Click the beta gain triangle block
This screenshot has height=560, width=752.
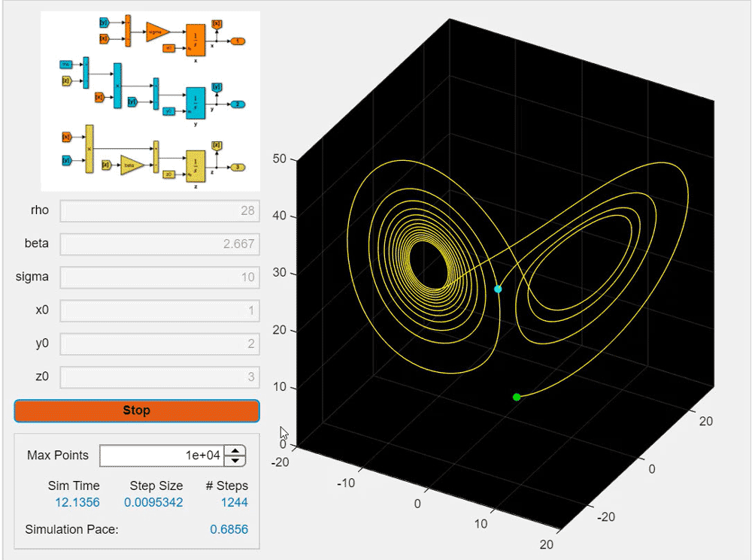[x=132, y=165]
